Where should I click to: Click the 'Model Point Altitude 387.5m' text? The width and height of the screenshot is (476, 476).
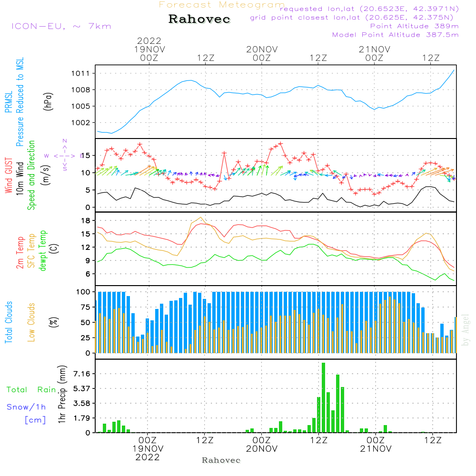[x=395, y=35]
